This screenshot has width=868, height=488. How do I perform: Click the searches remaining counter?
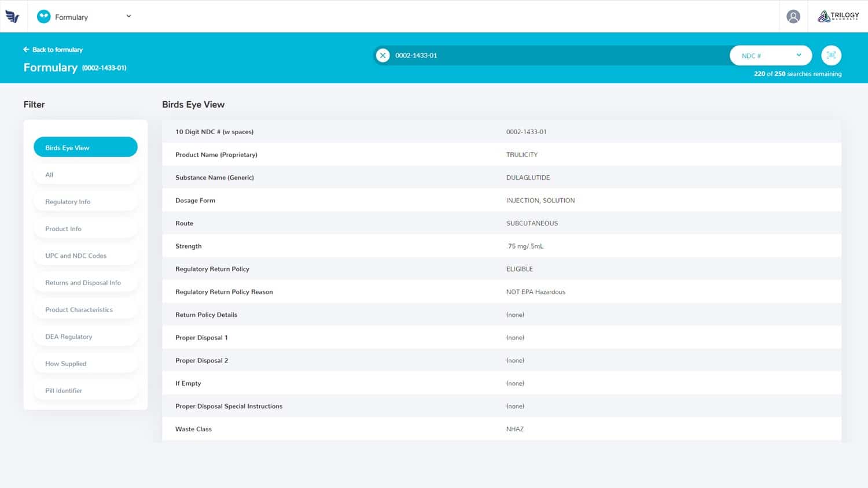pyautogui.click(x=797, y=74)
